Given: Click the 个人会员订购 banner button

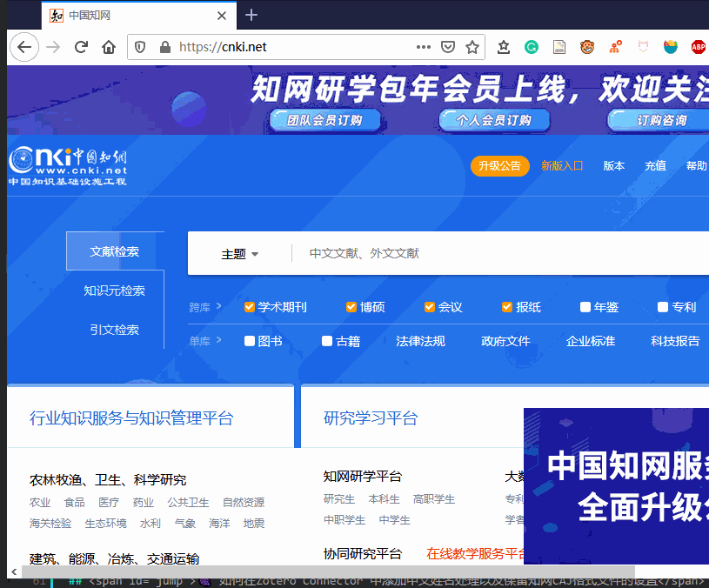Looking at the screenshot, I should click(494, 121).
